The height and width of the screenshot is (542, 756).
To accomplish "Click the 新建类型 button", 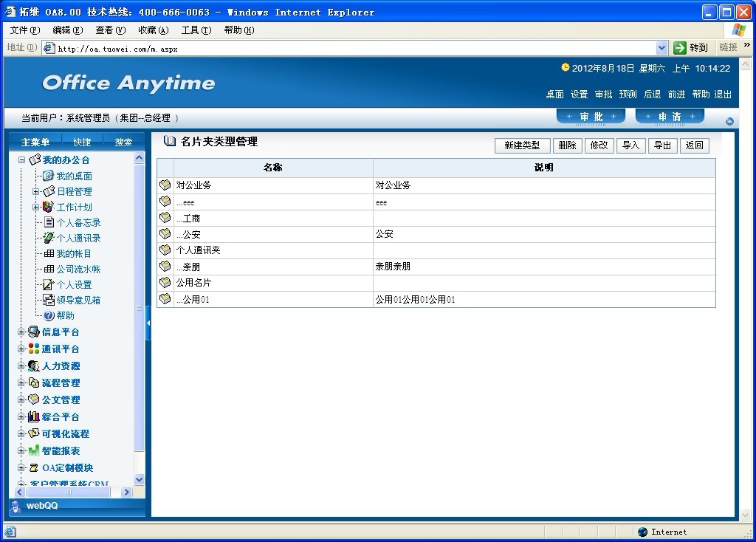I will pos(522,145).
